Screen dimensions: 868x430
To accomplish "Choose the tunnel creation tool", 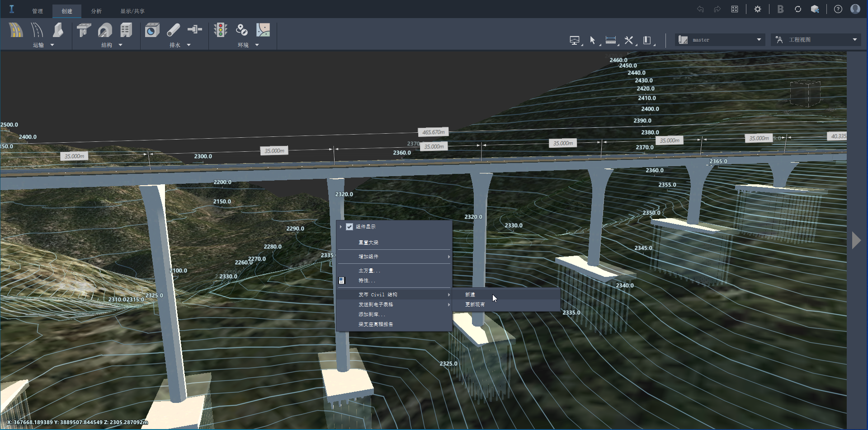I will 105,30.
